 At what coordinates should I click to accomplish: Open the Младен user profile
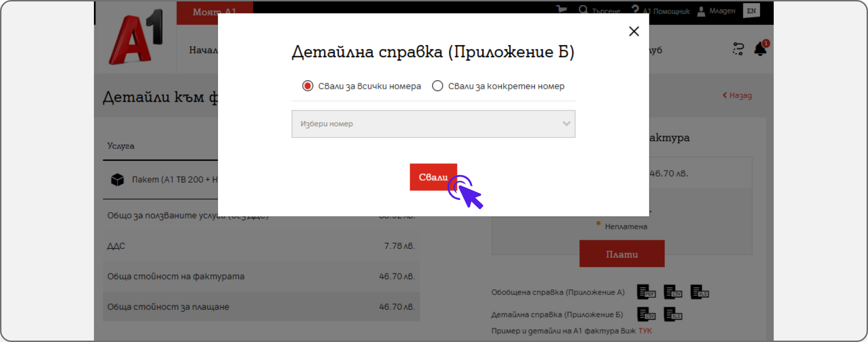pyautogui.click(x=716, y=11)
